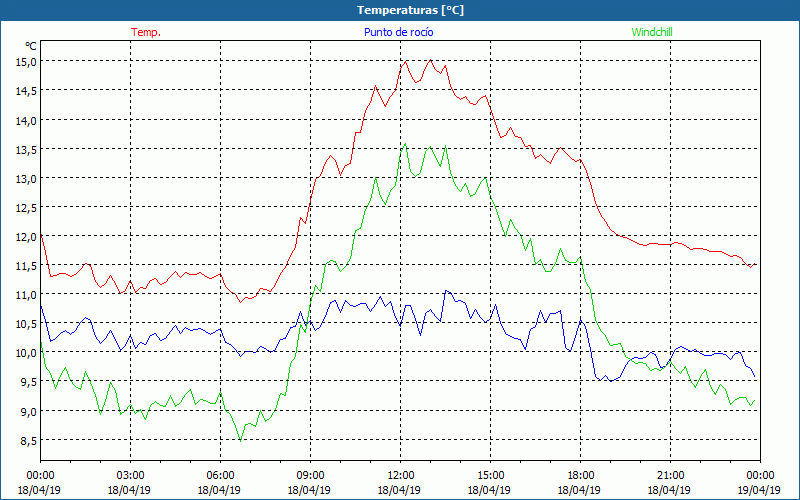The height and width of the screenshot is (500, 800).
Task: Click the '10,0' y-axis value
Action: tap(27, 353)
